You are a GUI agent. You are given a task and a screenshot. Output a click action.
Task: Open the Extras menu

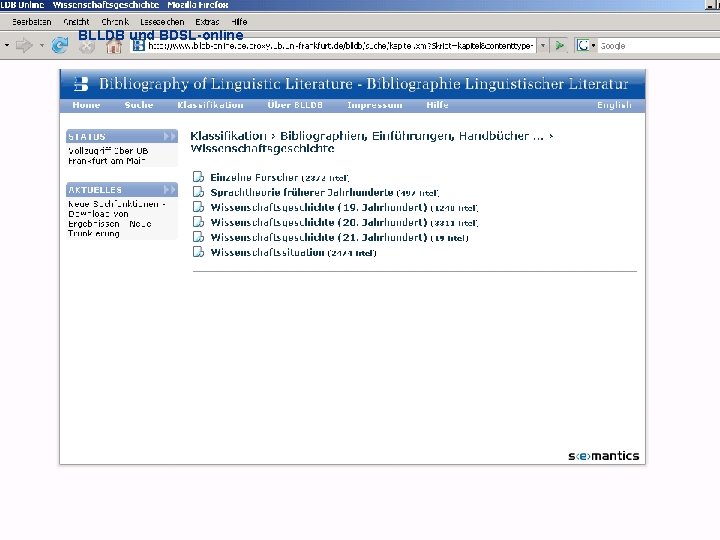click(207, 22)
